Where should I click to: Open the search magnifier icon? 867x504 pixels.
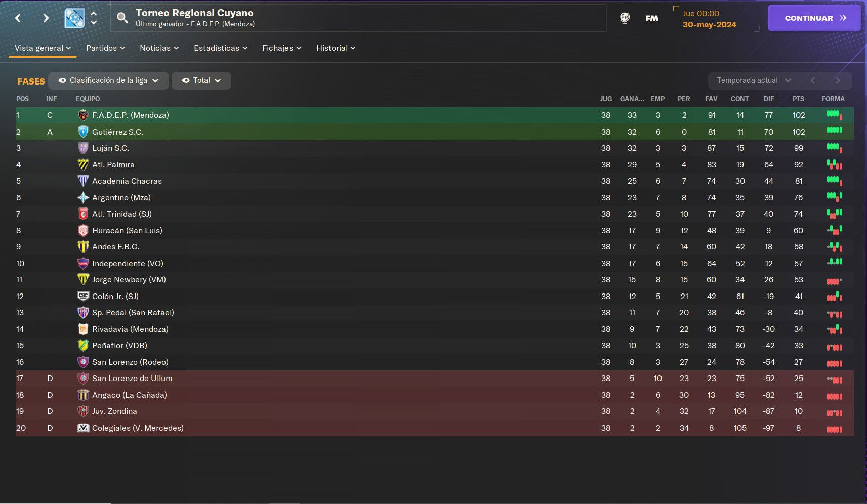122,18
